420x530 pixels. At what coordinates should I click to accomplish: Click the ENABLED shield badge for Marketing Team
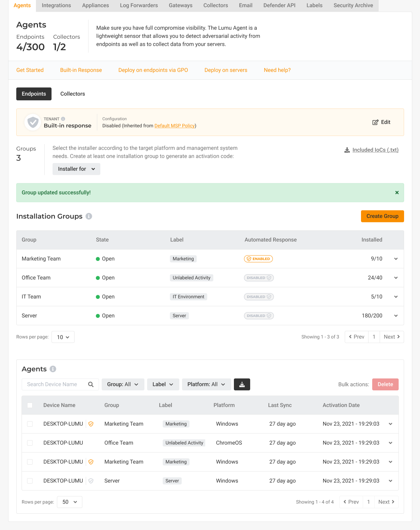pyautogui.click(x=258, y=259)
